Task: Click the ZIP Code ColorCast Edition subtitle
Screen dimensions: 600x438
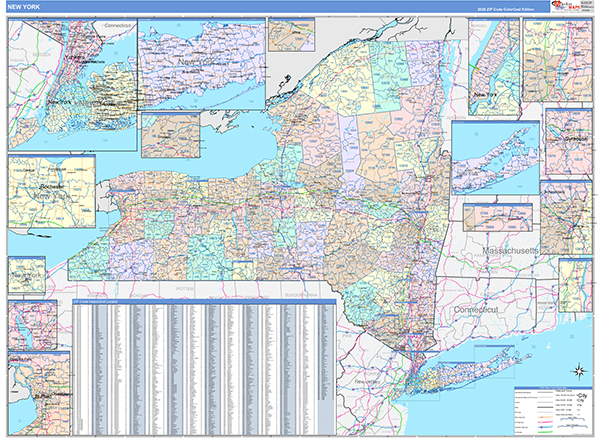Action: point(505,9)
